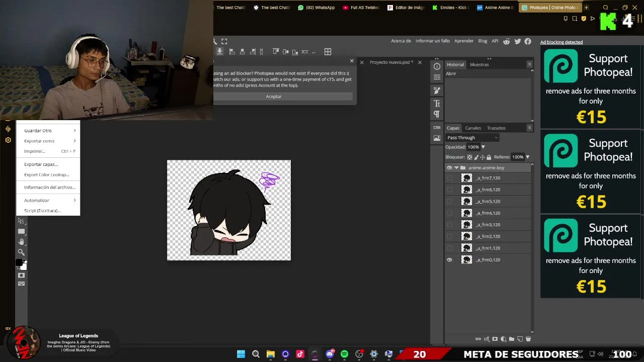644x362 pixels.
Task: Expand the Guardar Otro submenu
Action: click(48, 130)
